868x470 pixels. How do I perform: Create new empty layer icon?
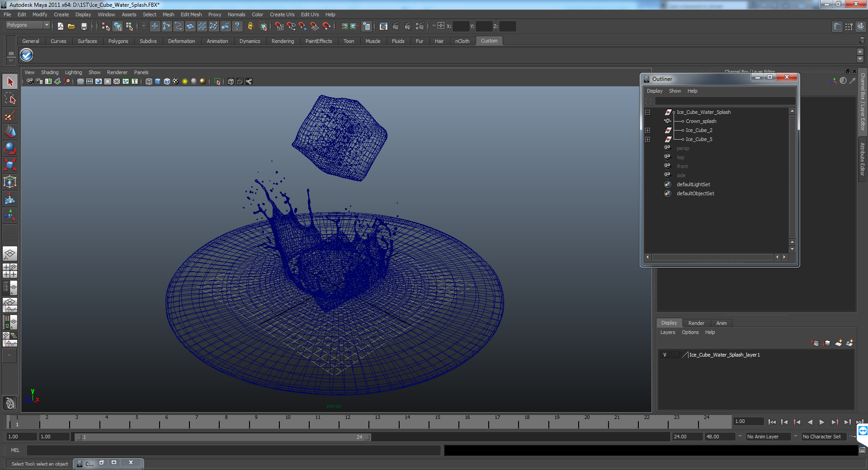coord(838,343)
